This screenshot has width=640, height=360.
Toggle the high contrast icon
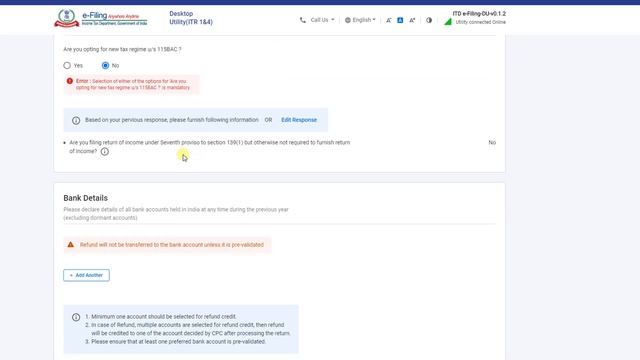coord(429,20)
